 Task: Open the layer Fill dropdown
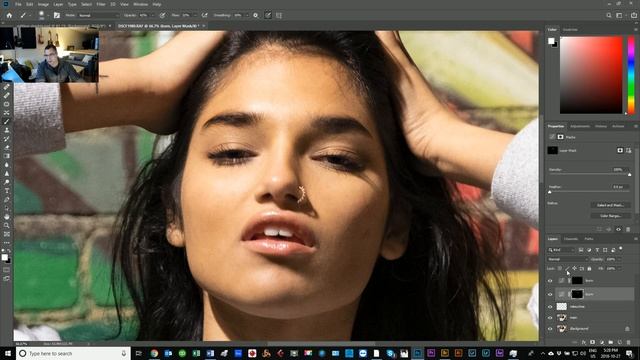coord(619,269)
